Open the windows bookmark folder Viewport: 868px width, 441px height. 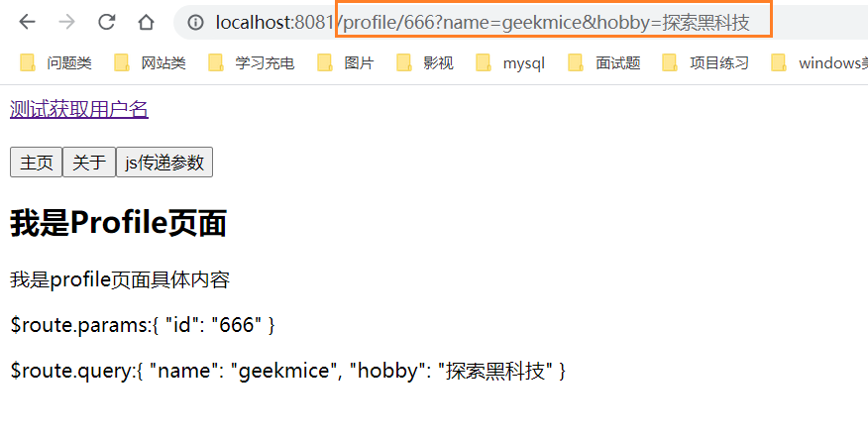click(819, 63)
